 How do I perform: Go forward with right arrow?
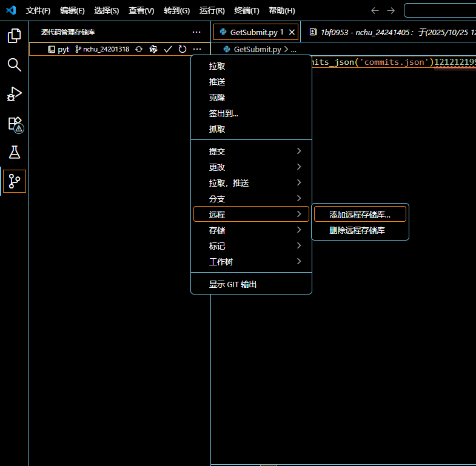pyautogui.click(x=391, y=11)
